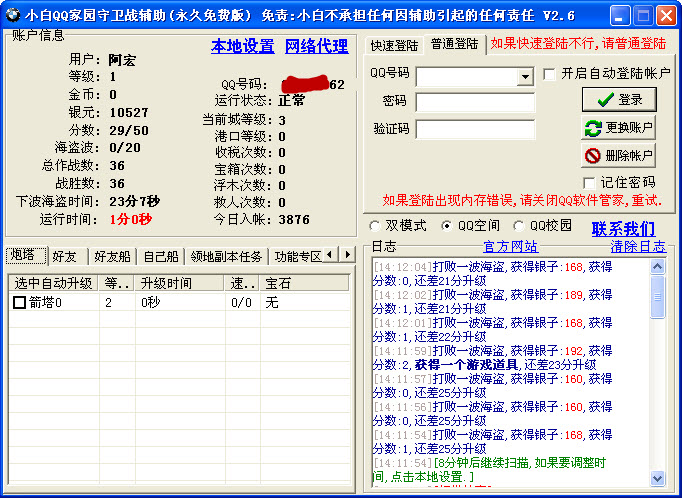This screenshot has height=498, width=682.
Task: Open the 好友船 tab
Action: (113, 257)
